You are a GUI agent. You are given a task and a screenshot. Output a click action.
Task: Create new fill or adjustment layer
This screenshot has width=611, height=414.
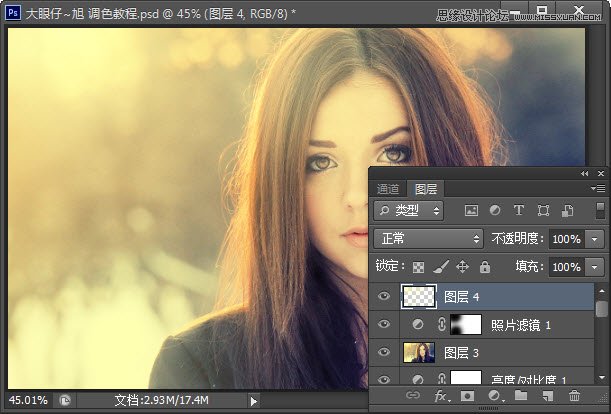[x=496, y=396]
